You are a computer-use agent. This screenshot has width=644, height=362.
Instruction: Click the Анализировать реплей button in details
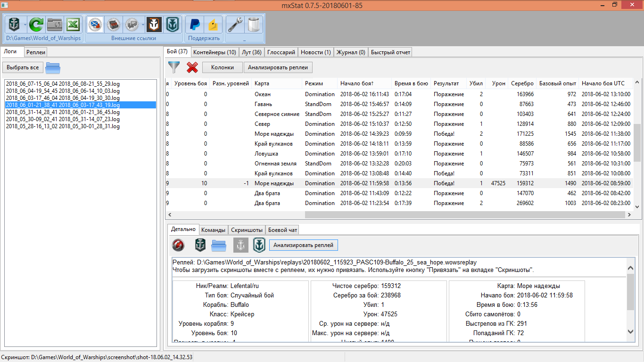(x=303, y=245)
